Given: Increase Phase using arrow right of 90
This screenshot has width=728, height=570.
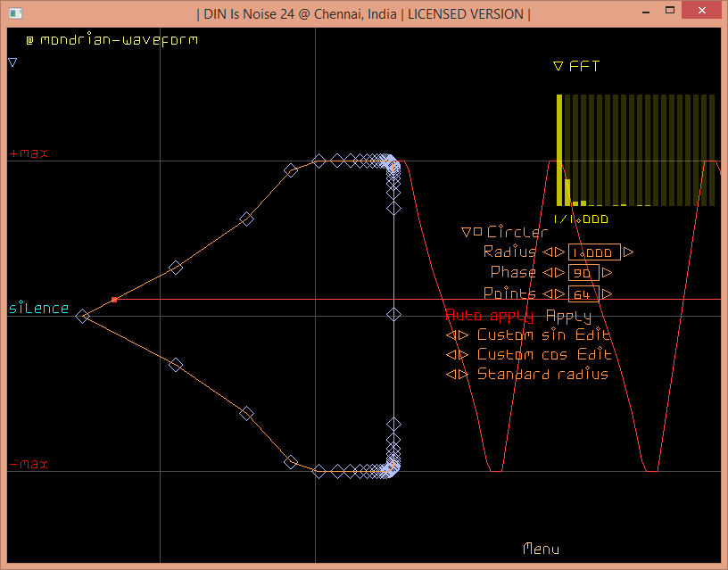Looking at the screenshot, I should pyautogui.click(x=607, y=273).
